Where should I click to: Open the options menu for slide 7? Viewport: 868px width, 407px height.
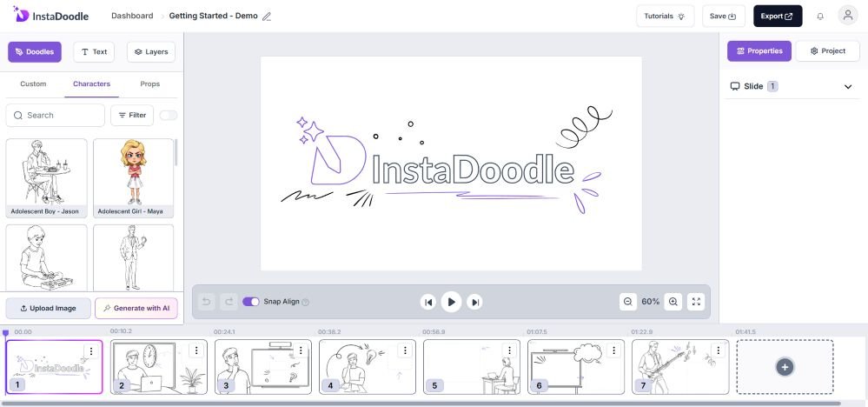tap(718, 350)
